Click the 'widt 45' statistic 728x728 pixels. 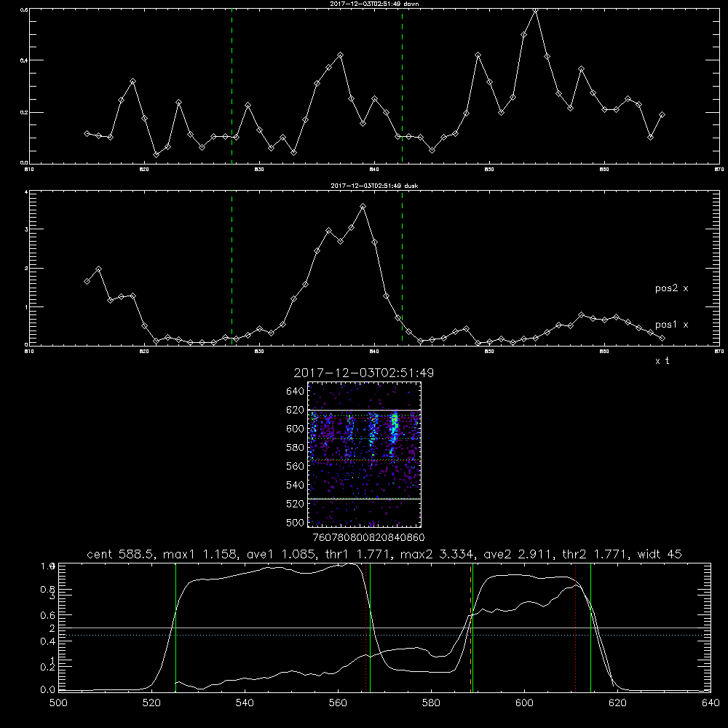[660, 554]
